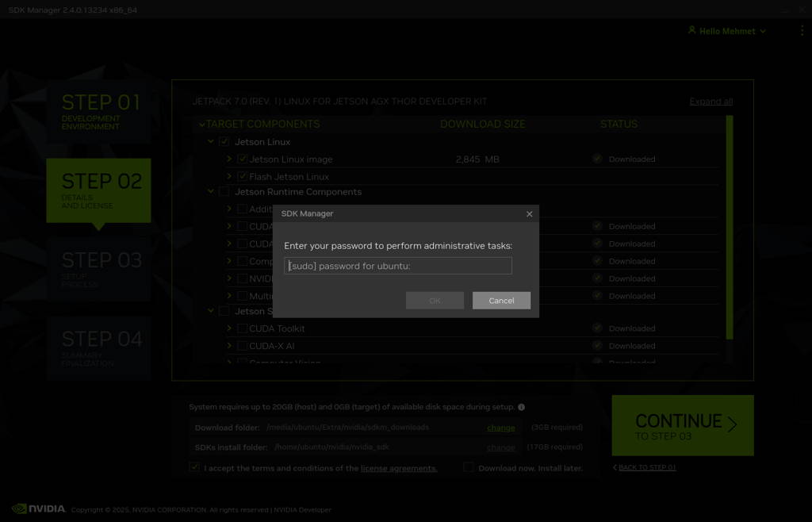812x522 pixels.
Task: Click the Downloaded status icon for CUDA Toolkit
Action: pyautogui.click(x=596, y=328)
